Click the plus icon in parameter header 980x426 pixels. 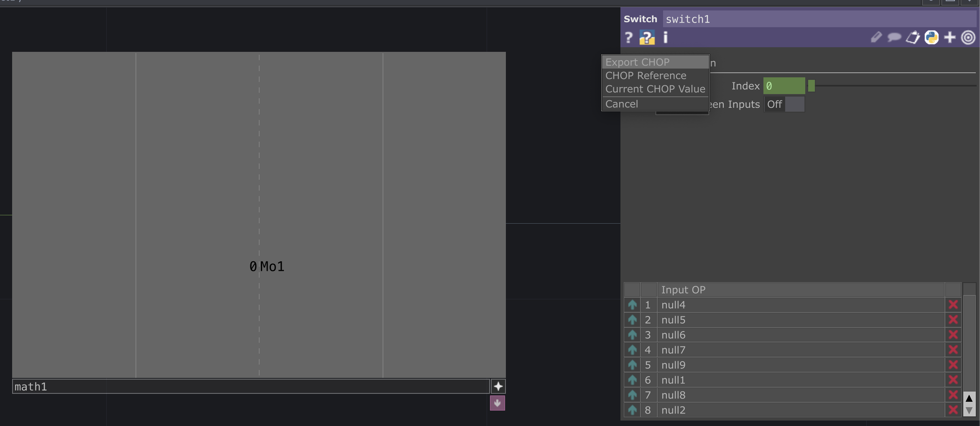(x=950, y=38)
